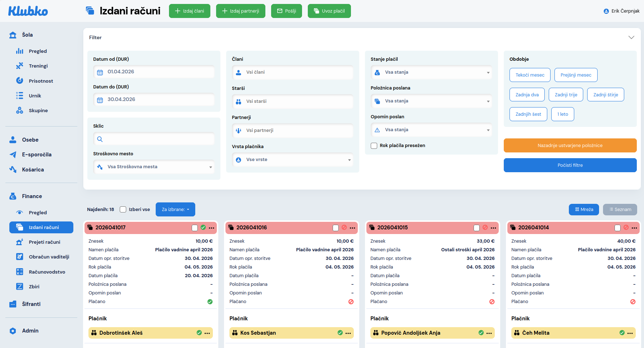644x348 pixels.
Task: Tick the Izberi vse checkbox
Action: [123, 210]
